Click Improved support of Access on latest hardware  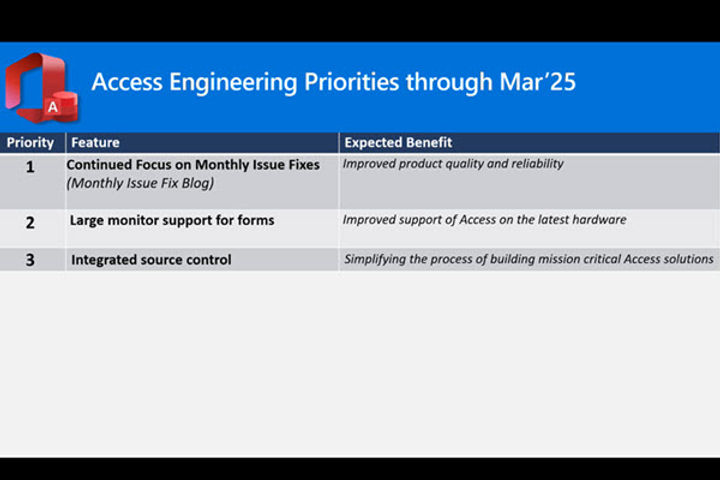(x=484, y=220)
